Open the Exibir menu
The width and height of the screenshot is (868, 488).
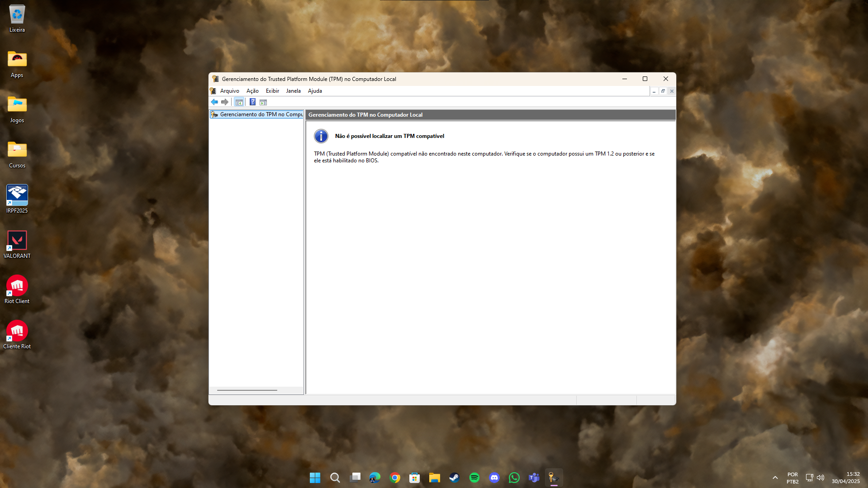pyautogui.click(x=272, y=91)
